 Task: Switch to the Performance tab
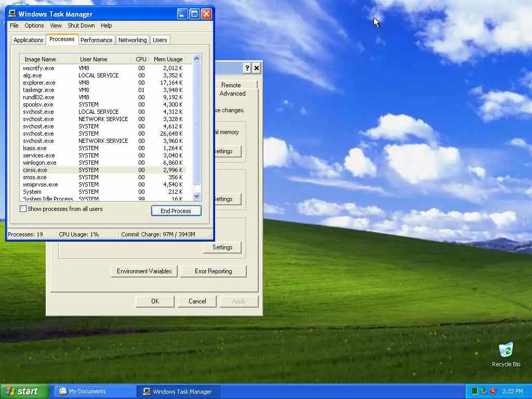click(x=96, y=40)
